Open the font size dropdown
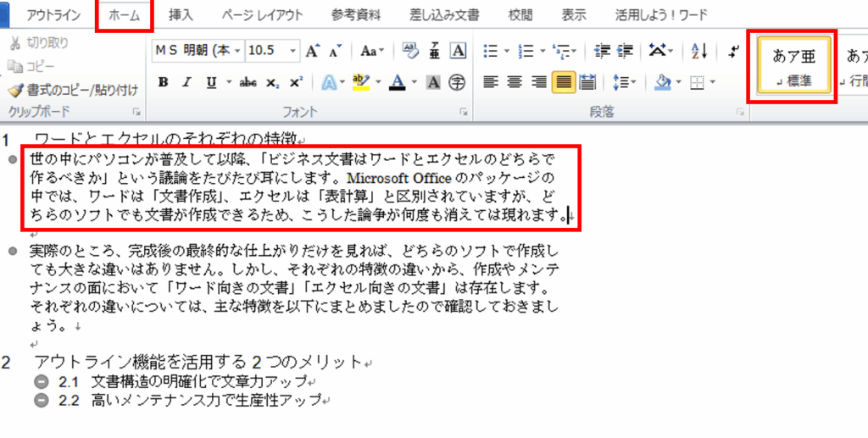Viewport: 868px width, 438px height. 292,51
